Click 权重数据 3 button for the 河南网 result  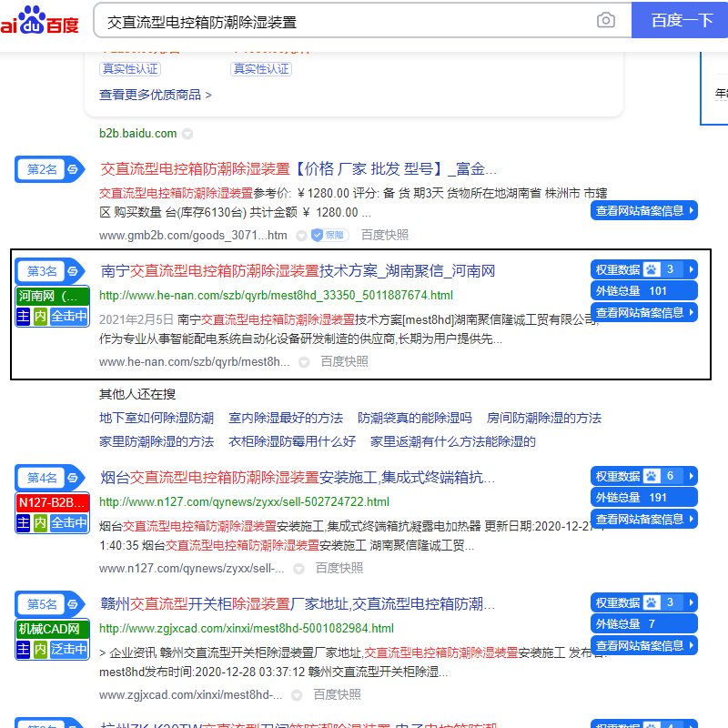coord(644,269)
